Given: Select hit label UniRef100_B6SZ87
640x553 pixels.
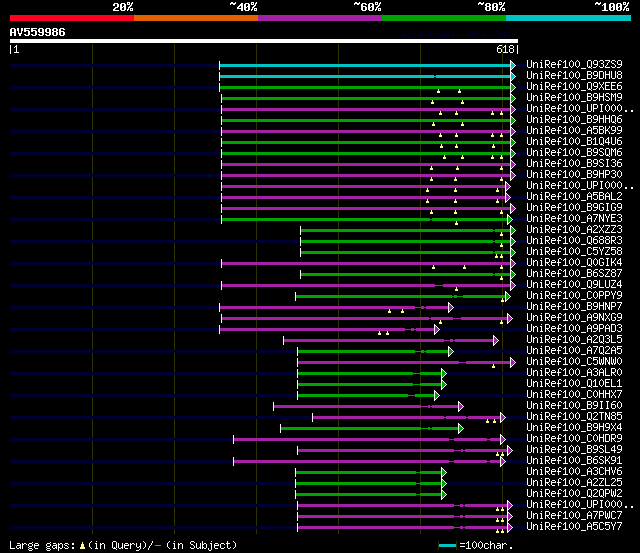Looking at the screenshot, I should pos(574,274).
